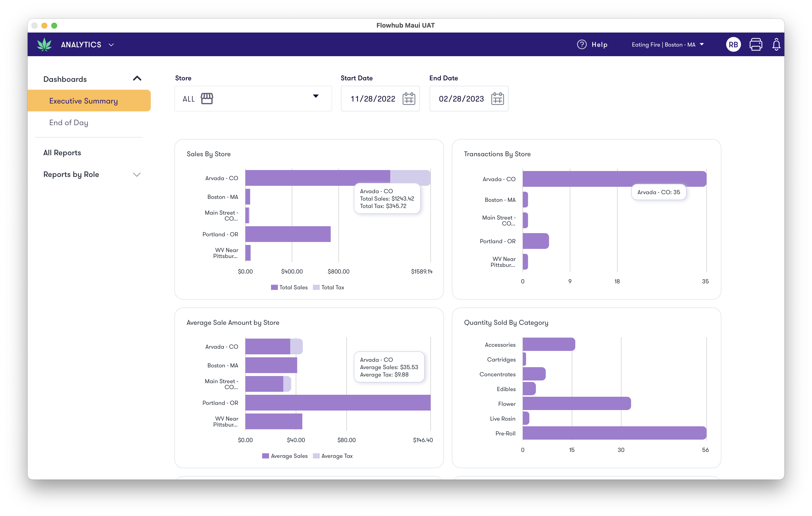The width and height of the screenshot is (812, 516).
Task: Click the Pre-Roll quantity bar
Action: coord(614,433)
